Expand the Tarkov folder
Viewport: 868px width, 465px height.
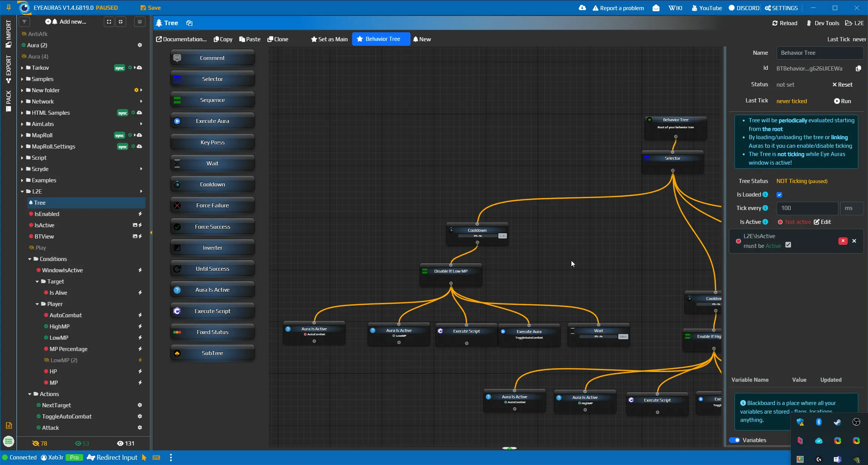point(23,67)
